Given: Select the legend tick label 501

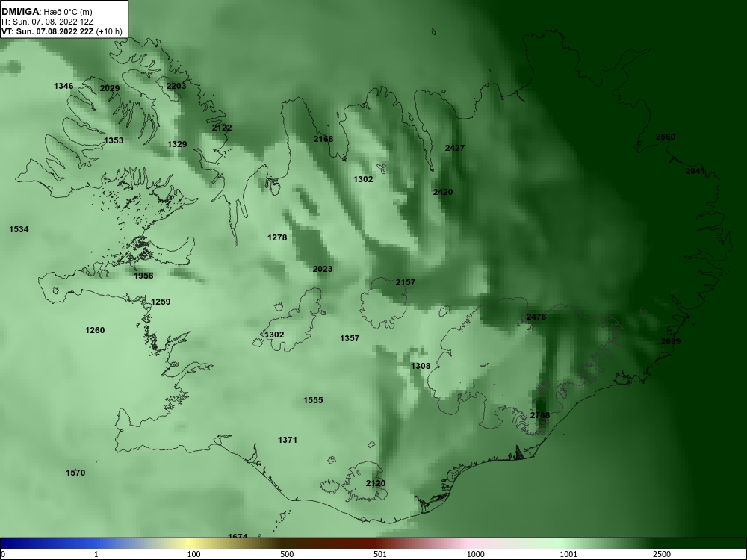Looking at the screenshot, I should (x=380, y=554).
